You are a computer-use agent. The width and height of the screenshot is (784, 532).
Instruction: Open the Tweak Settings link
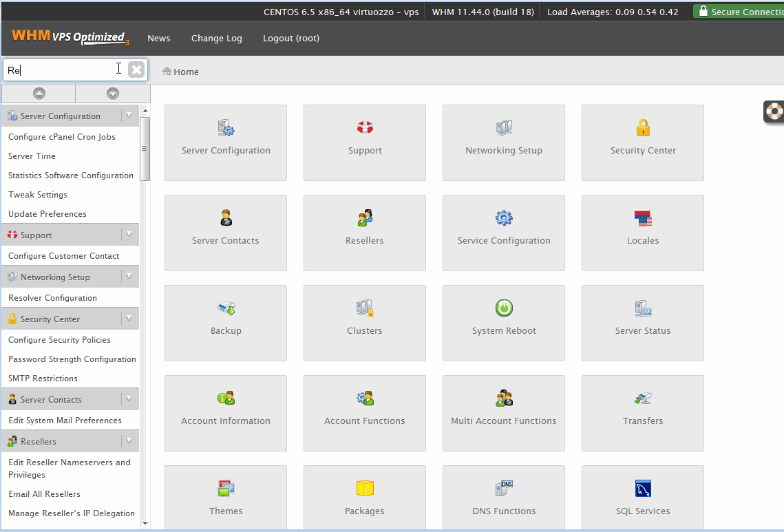point(38,195)
